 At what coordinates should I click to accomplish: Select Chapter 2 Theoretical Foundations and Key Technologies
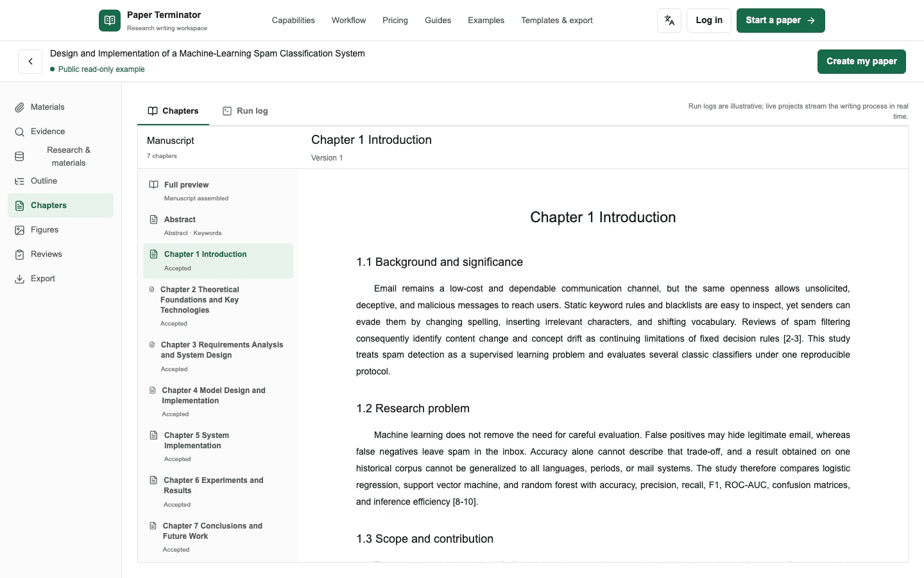[218, 306]
